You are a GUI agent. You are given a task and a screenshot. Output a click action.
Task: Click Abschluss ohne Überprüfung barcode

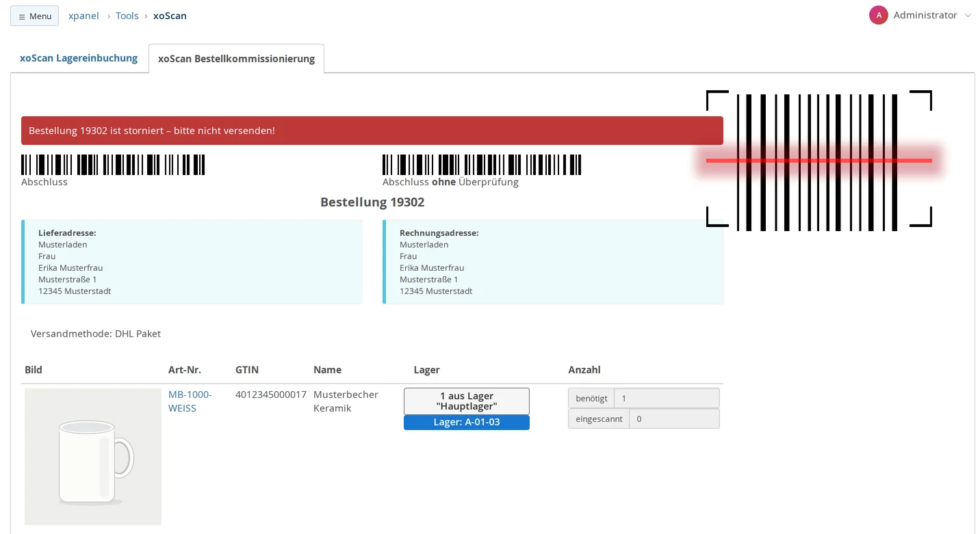click(x=482, y=165)
